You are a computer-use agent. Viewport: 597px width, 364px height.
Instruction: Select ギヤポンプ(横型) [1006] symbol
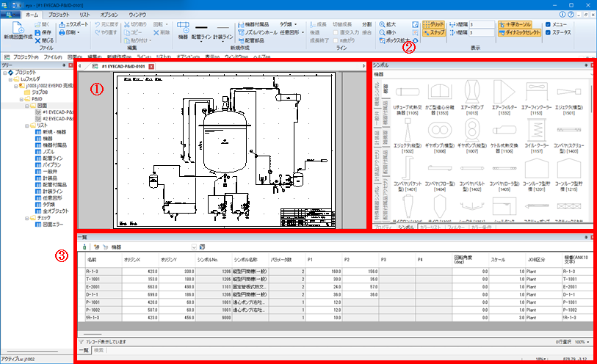(440, 136)
